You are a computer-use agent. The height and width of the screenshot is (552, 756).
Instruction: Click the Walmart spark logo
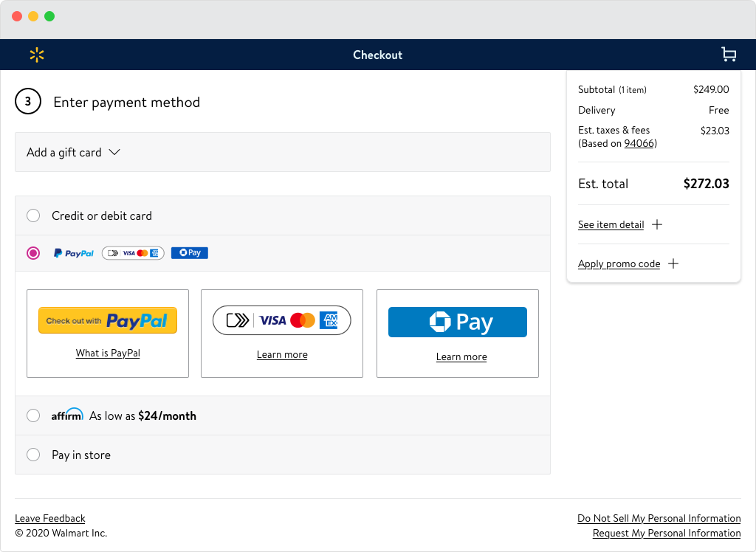pyautogui.click(x=37, y=55)
